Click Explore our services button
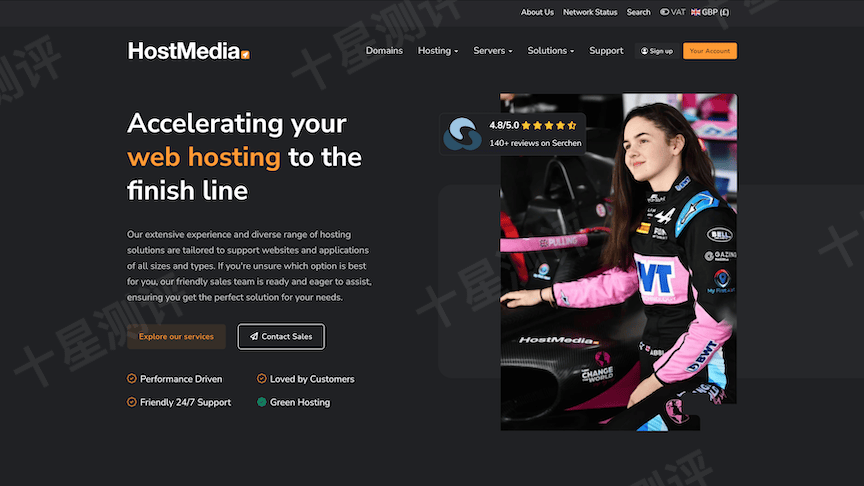864x486 pixels. point(176,337)
